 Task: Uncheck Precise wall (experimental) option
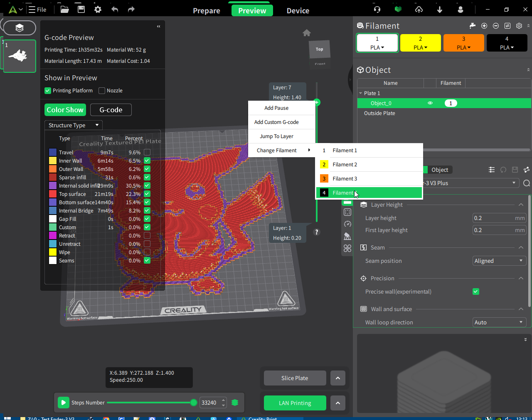tap(476, 292)
